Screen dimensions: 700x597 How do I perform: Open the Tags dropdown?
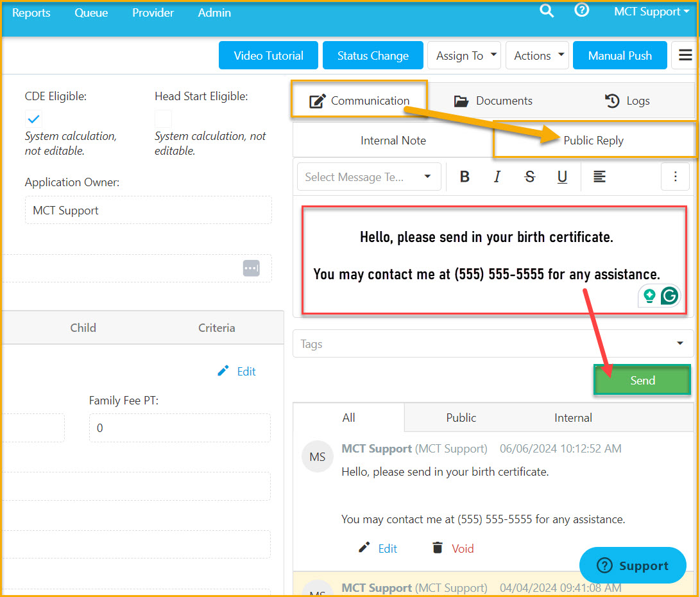click(493, 343)
